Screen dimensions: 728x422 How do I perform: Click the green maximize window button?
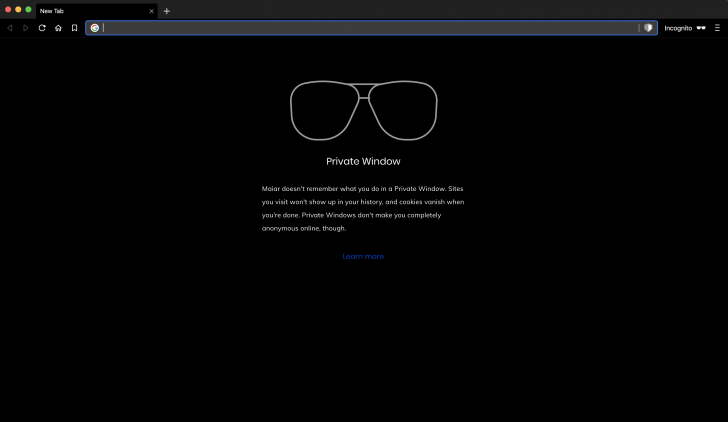(x=28, y=9)
